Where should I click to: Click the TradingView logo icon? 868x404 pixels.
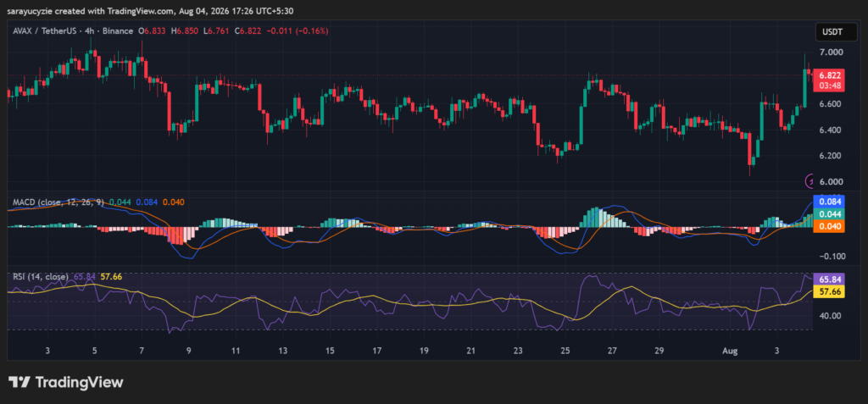point(19,382)
